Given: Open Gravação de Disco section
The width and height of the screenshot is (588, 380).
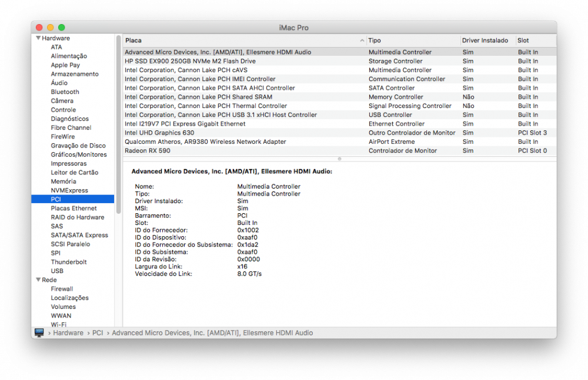Looking at the screenshot, I should click(78, 146).
